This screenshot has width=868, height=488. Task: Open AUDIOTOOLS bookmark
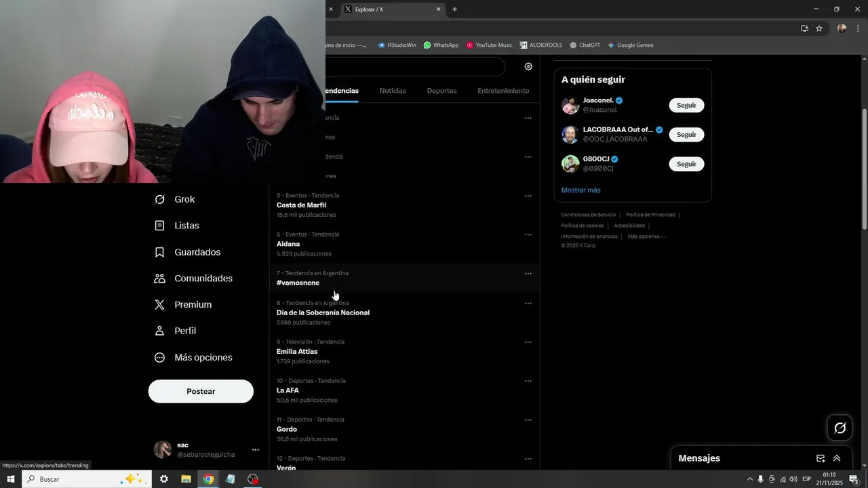click(x=541, y=45)
